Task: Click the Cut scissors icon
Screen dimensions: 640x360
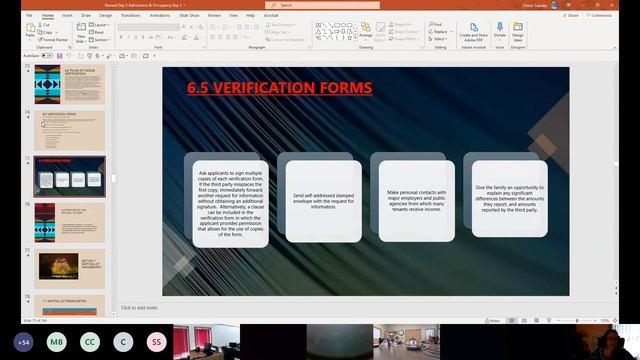Action: click(x=40, y=25)
